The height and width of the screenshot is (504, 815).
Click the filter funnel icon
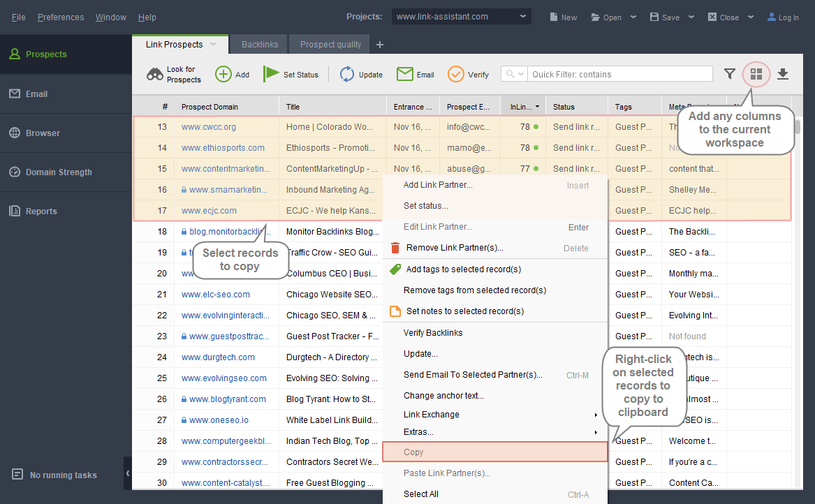pos(730,74)
